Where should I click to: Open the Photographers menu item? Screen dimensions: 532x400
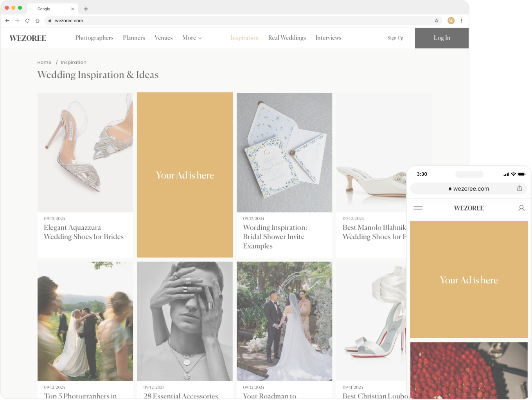point(94,38)
